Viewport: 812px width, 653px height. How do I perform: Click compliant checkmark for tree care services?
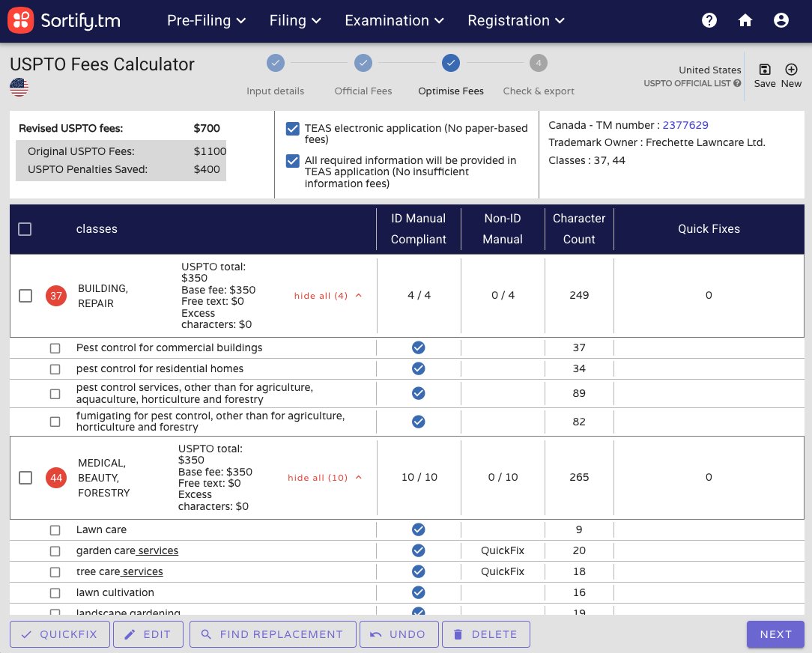pos(419,571)
